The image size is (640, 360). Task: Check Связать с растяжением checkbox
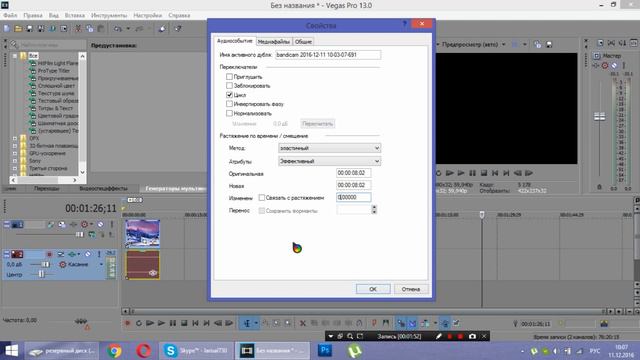[262, 198]
